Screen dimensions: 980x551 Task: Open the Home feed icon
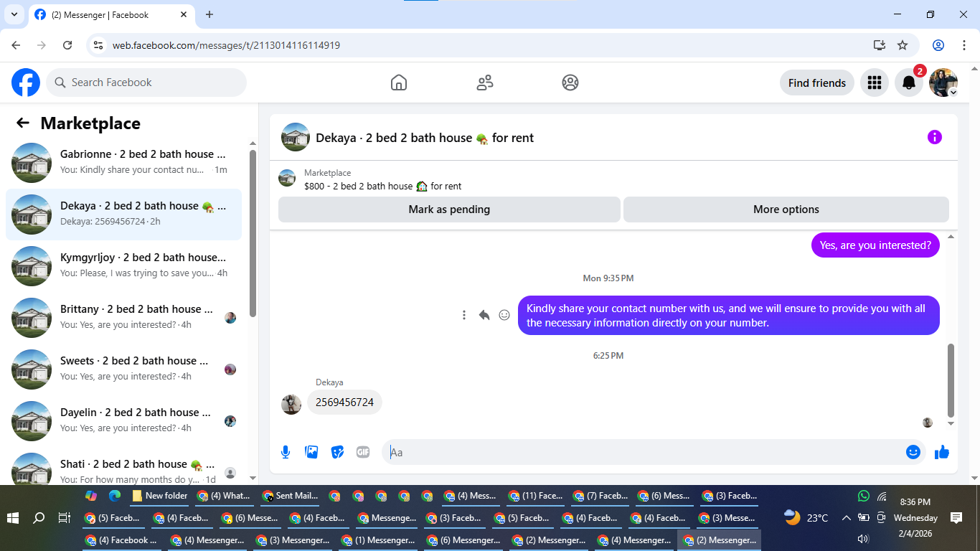coord(399,83)
